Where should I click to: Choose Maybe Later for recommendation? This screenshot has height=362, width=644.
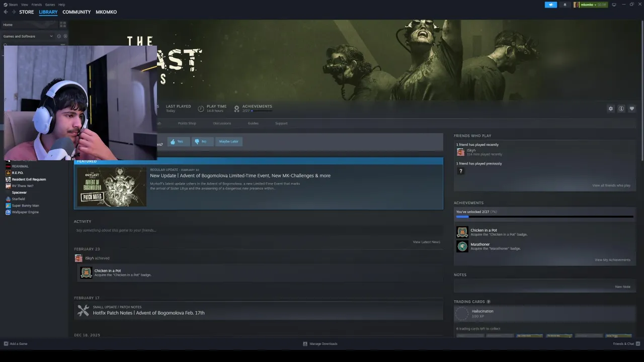coord(228,142)
